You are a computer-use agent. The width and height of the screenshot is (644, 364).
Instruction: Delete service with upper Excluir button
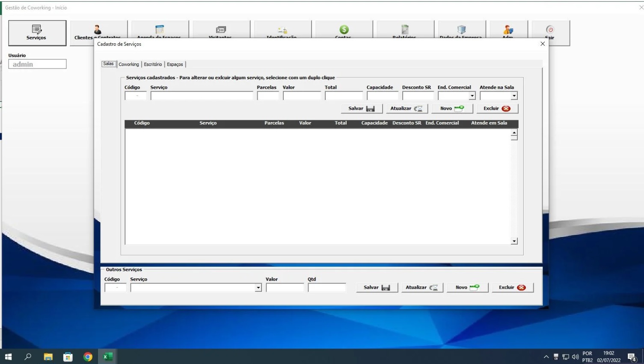[497, 108]
